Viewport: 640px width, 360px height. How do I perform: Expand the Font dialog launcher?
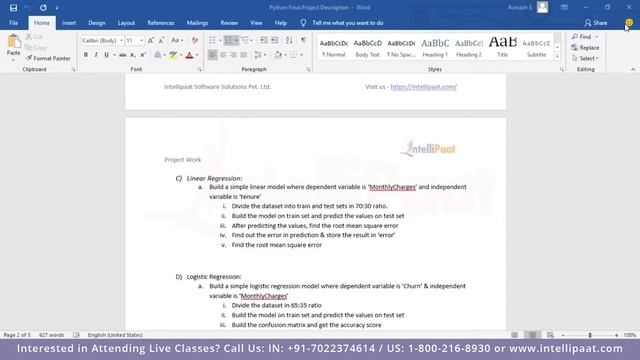(200, 69)
